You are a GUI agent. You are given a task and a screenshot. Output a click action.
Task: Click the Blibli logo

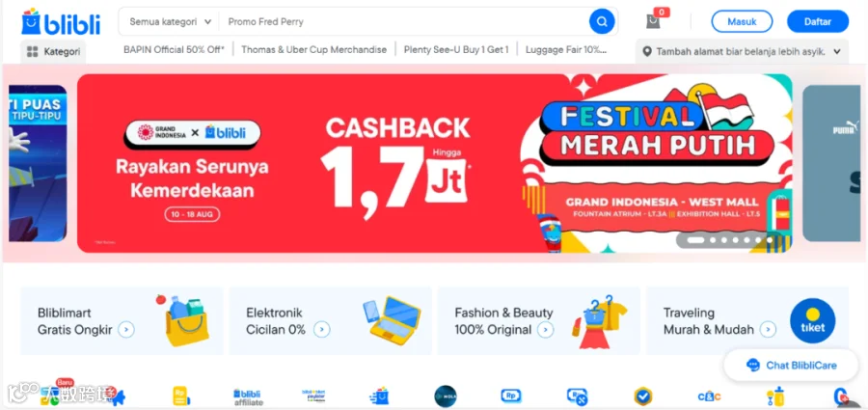(x=61, y=22)
